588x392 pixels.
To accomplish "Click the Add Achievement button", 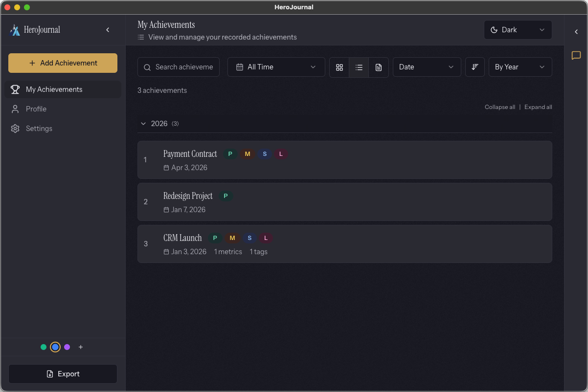I will (x=63, y=63).
